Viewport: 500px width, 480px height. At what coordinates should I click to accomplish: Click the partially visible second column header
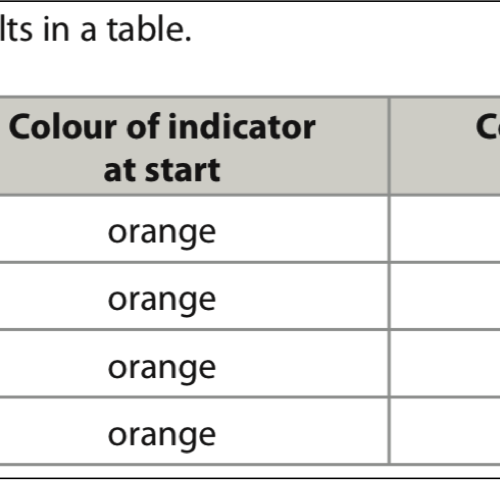(x=445, y=146)
